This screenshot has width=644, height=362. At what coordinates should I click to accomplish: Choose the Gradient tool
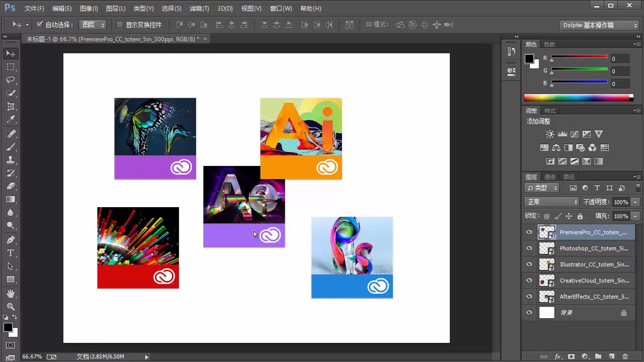point(11,199)
